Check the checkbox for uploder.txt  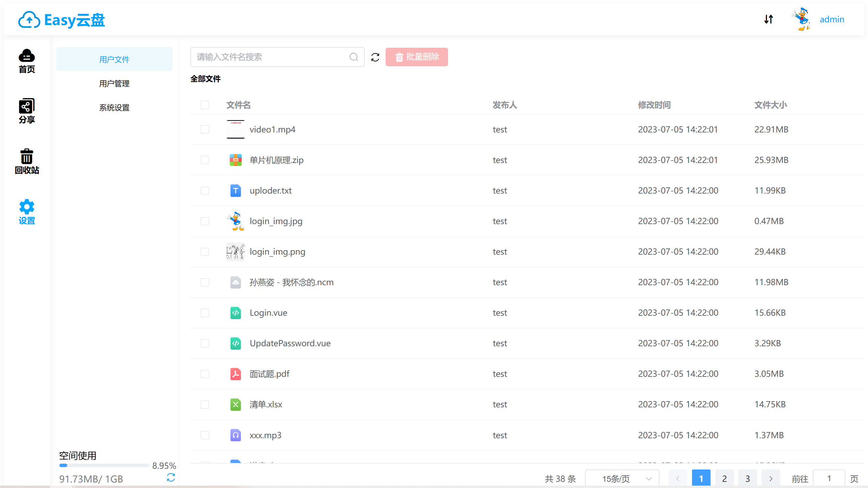click(204, 190)
